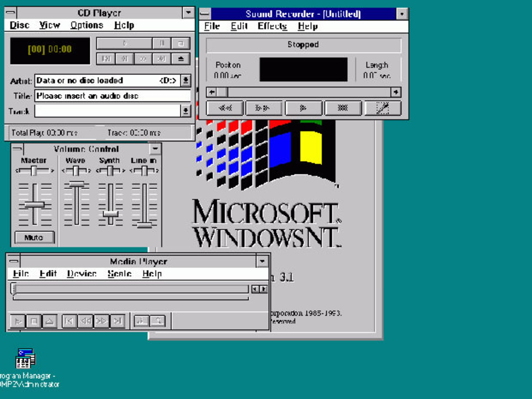Open the Artist dropdown in CD Player
This screenshot has width=532, height=399.
click(185, 80)
